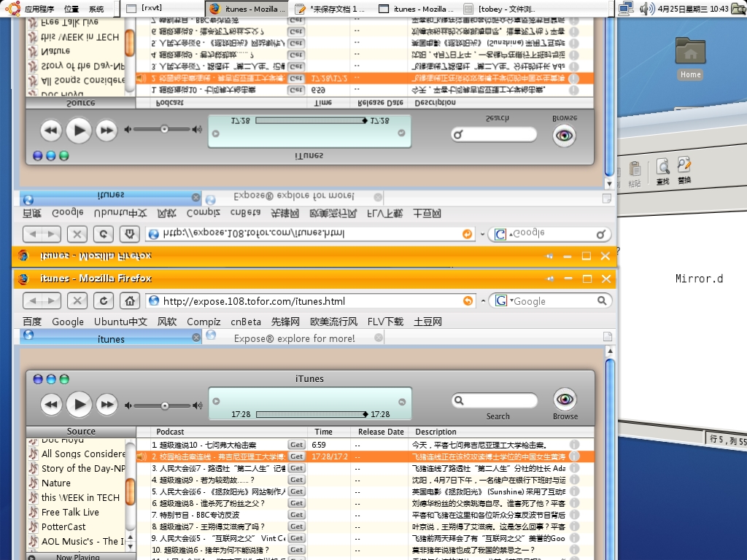747x560 pixels.
Task: Click iTunes rewind button in the upright window
Action: pos(51,405)
